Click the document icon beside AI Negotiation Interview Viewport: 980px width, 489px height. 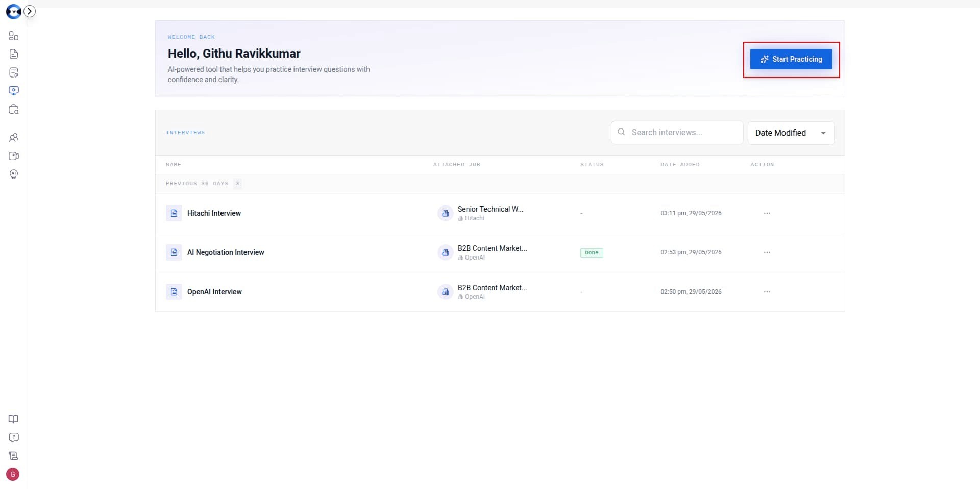coord(174,252)
